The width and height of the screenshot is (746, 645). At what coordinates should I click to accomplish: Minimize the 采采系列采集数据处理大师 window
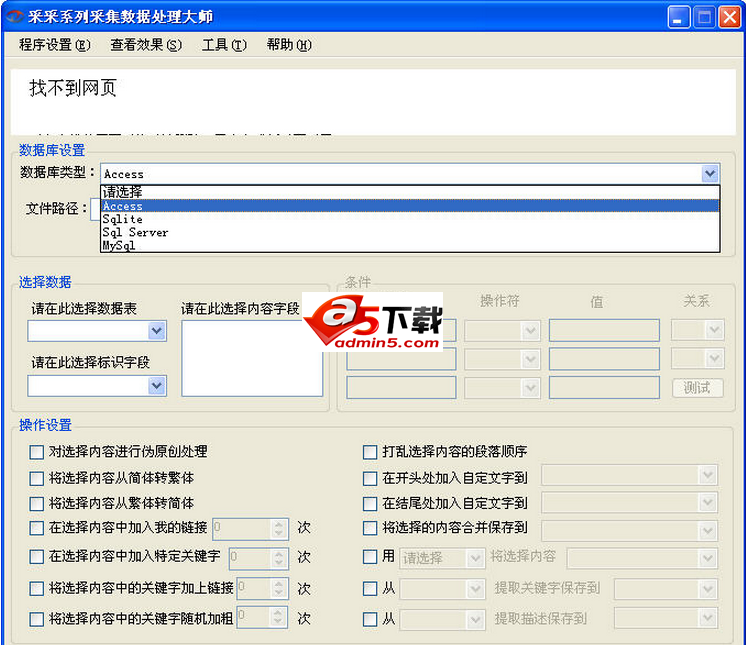[679, 17]
